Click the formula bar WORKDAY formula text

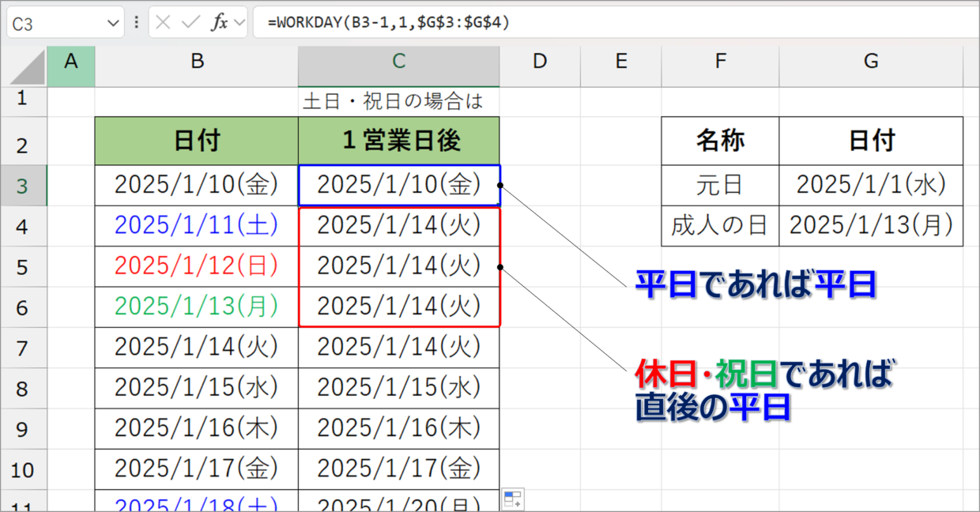(388, 23)
